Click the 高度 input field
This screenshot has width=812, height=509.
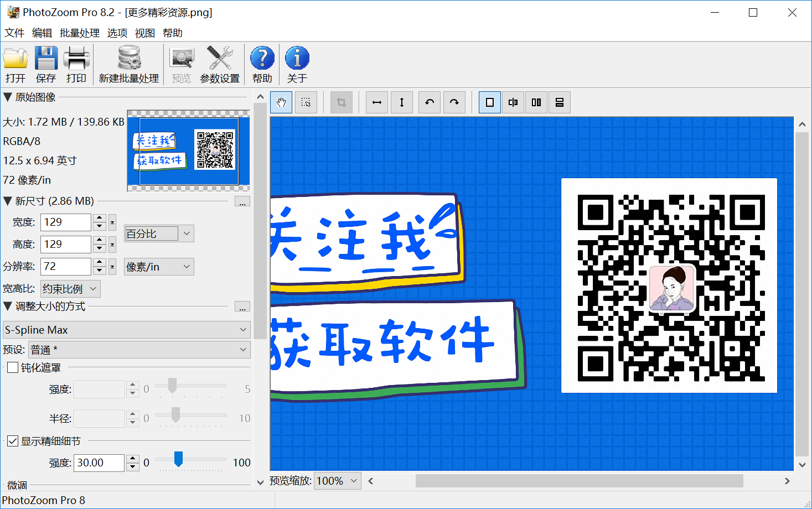click(x=66, y=245)
